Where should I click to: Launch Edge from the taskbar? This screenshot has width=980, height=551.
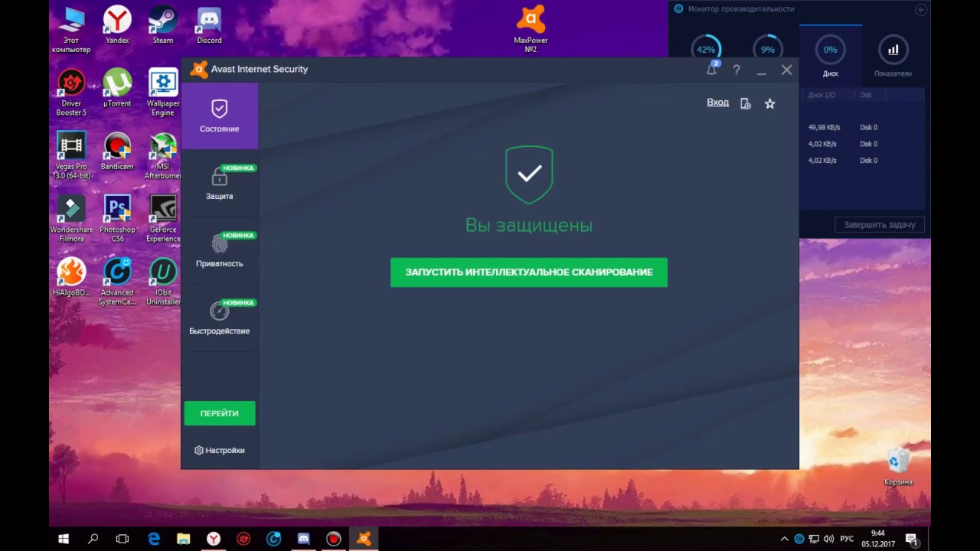(x=153, y=539)
